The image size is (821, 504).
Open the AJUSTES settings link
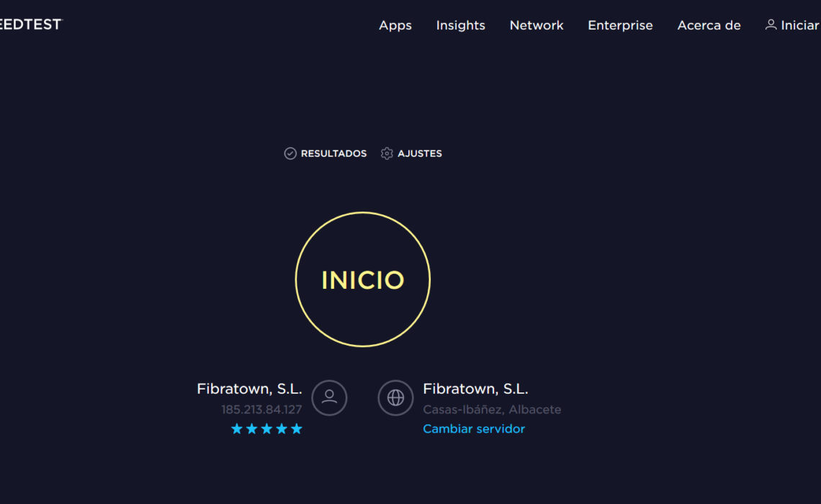coord(419,153)
